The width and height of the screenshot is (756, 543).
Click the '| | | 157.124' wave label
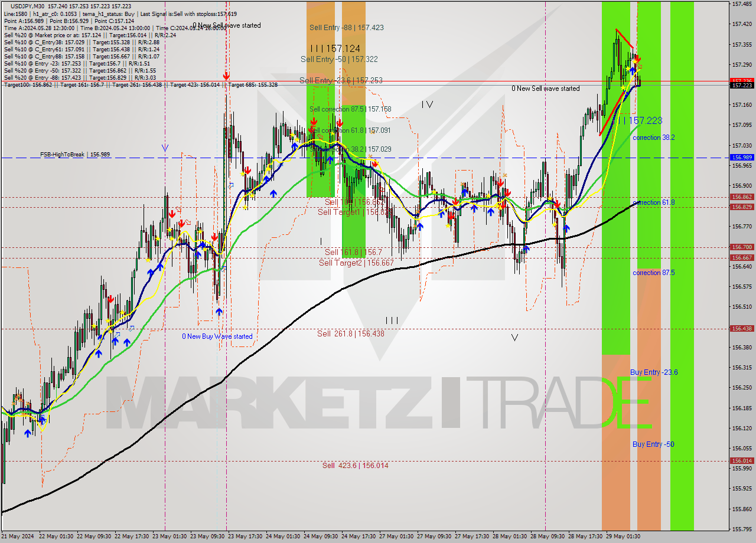(x=335, y=48)
